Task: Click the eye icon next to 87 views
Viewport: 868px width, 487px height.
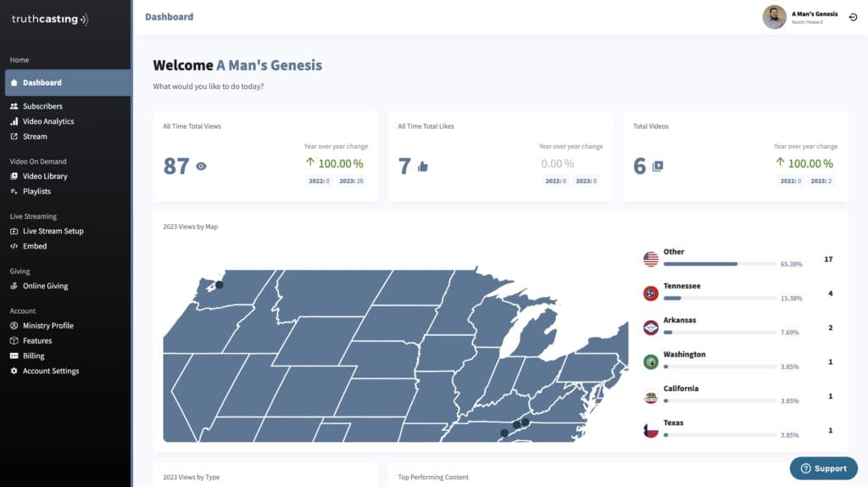Action: 201,166
